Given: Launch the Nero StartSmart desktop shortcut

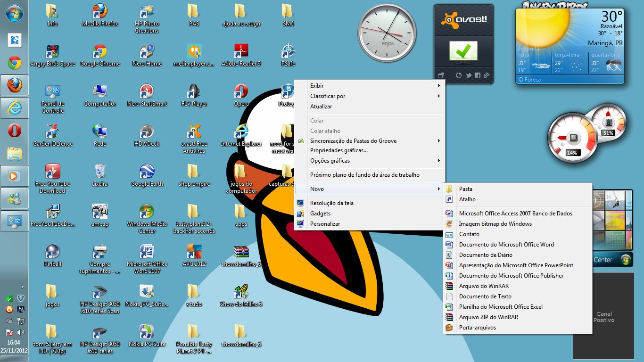Looking at the screenshot, I should pyautogui.click(x=147, y=95).
